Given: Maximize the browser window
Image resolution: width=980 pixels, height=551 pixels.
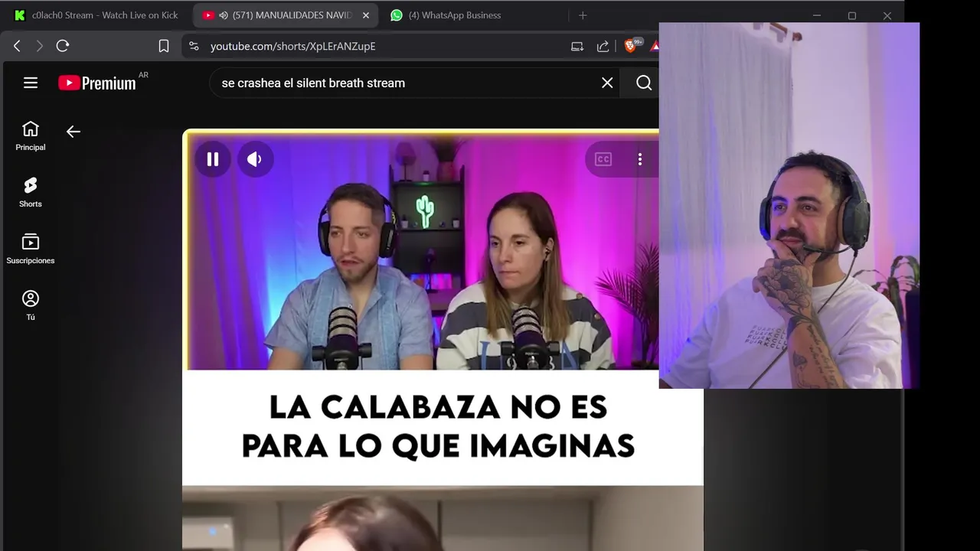Looking at the screenshot, I should coord(852,15).
